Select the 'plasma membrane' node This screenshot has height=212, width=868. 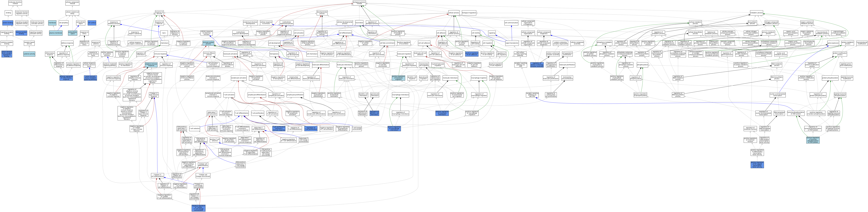(x=56, y=33)
